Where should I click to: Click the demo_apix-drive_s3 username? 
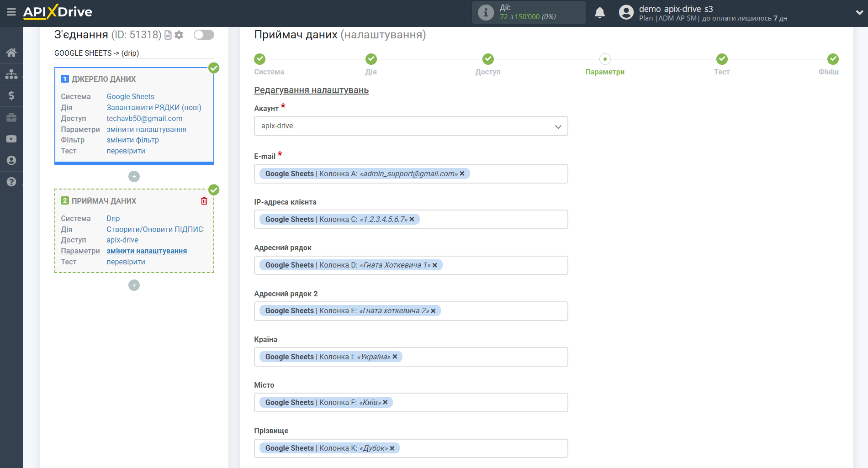(x=676, y=9)
